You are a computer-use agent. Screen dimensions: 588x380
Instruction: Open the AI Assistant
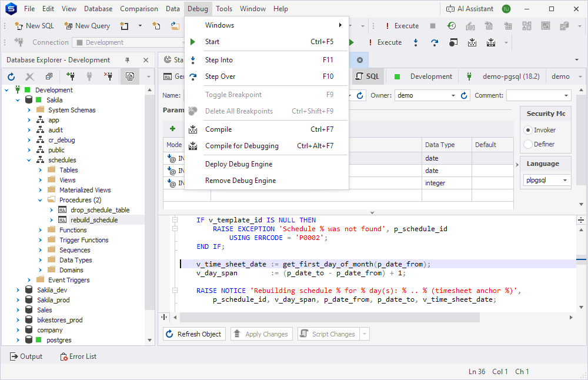(x=469, y=9)
